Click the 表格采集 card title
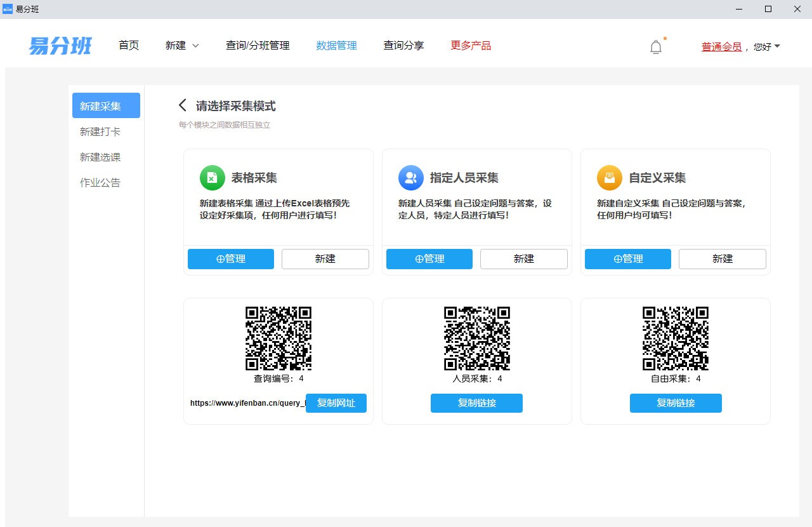Image resolution: width=812 pixels, height=527 pixels. click(254, 178)
